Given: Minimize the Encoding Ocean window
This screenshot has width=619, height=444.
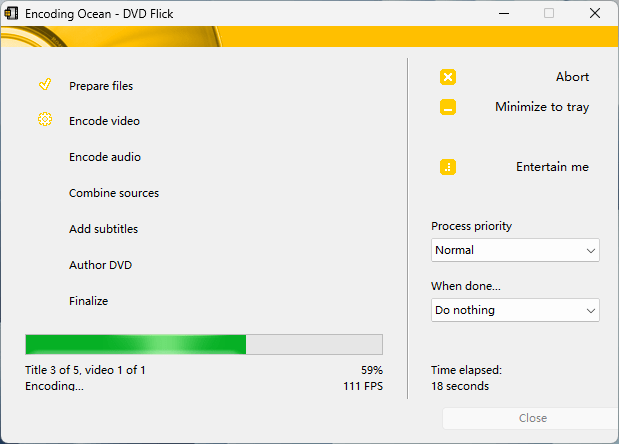Looking at the screenshot, I should pyautogui.click(x=502, y=13).
